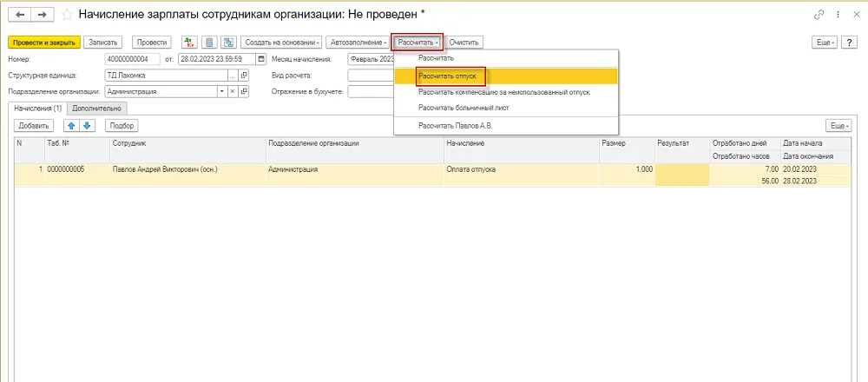
Task: Open the Структурная единица selection ellipsis button
Action: click(233, 76)
